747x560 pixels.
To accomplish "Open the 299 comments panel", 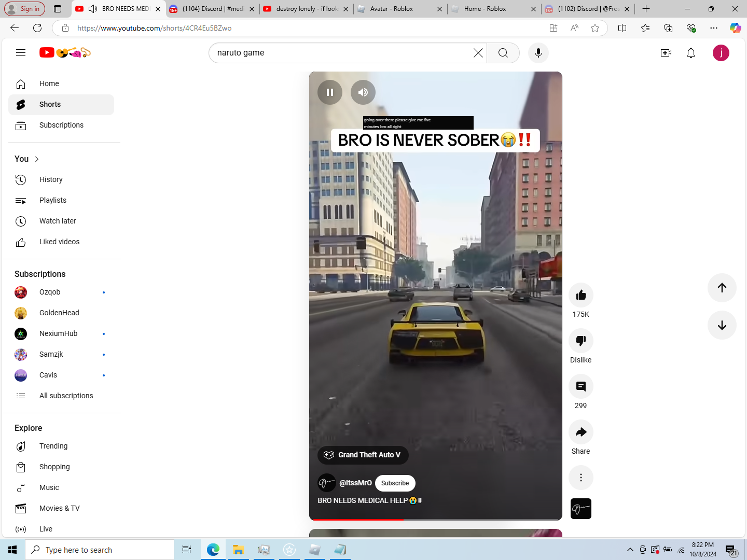I will pos(581,386).
